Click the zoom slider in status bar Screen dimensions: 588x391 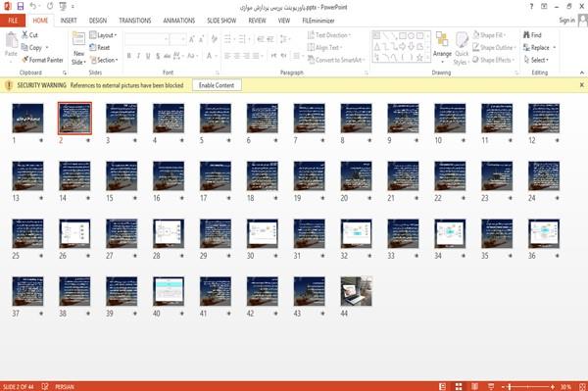(528, 386)
